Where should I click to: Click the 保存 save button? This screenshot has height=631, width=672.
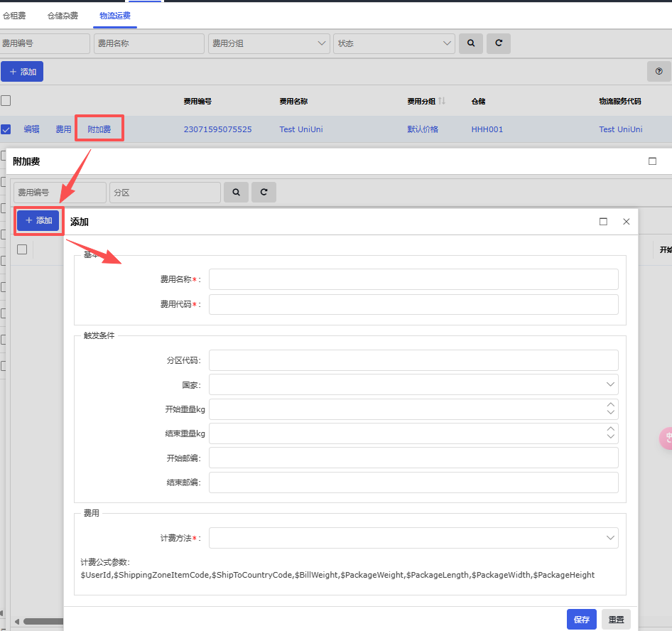click(581, 620)
